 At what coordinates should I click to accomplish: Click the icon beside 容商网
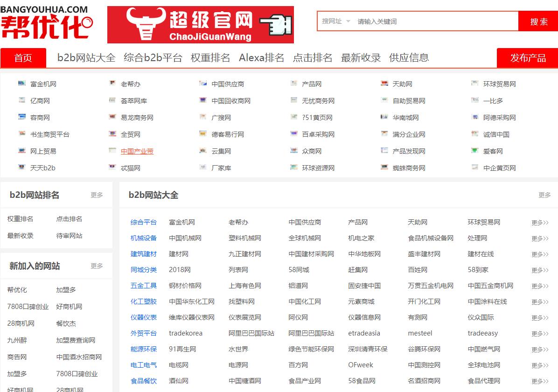click(22, 117)
